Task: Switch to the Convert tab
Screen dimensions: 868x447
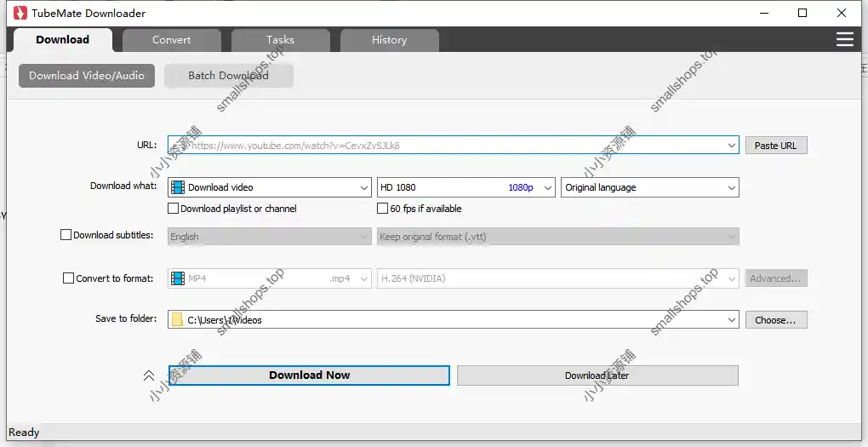Action: pos(172,40)
